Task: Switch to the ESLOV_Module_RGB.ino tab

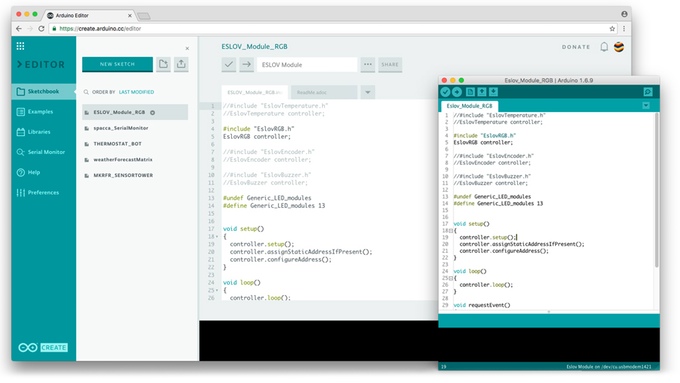Action: (x=255, y=92)
